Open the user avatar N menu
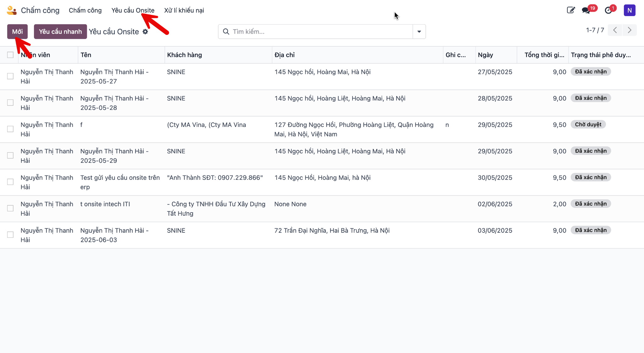This screenshot has height=353, width=644. click(630, 10)
